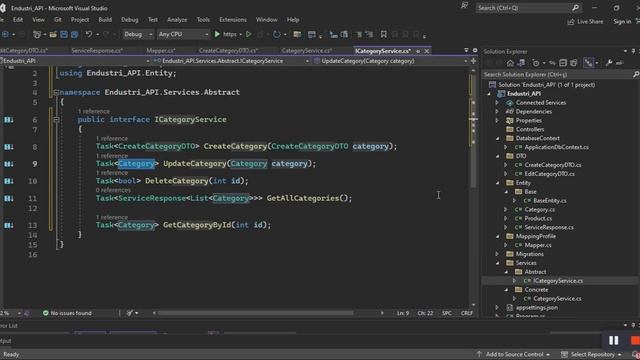This screenshot has height=360, width=640.
Task: Click the Save All toolbar icon
Action: [74, 35]
